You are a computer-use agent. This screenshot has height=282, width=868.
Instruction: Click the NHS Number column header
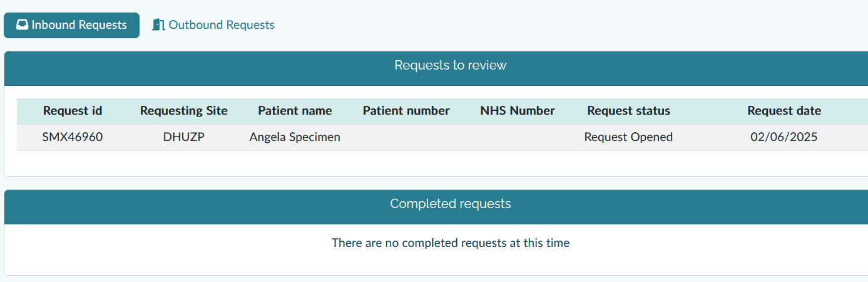click(x=518, y=111)
